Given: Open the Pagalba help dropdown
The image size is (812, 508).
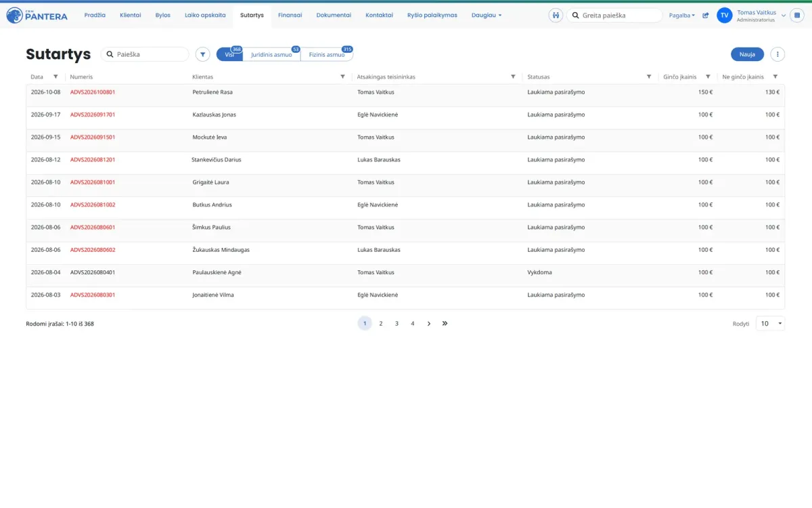Looking at the screenshot, I should point(682,15).
